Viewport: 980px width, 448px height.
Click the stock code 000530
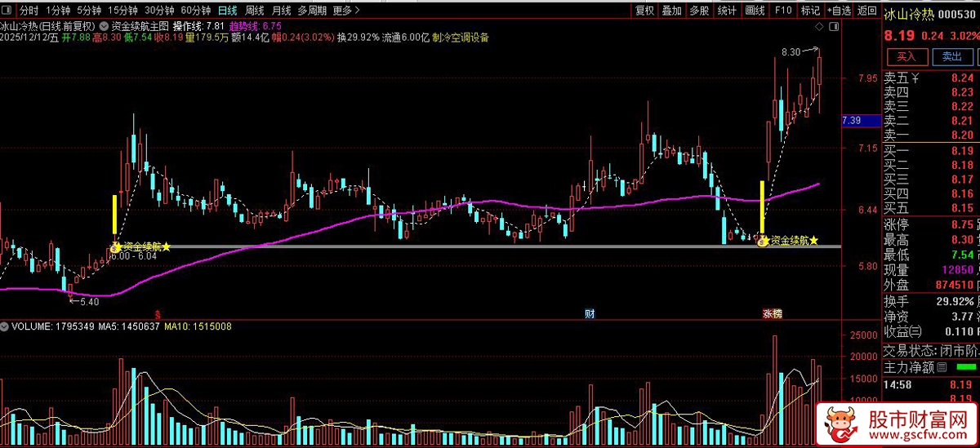(957, 15)
